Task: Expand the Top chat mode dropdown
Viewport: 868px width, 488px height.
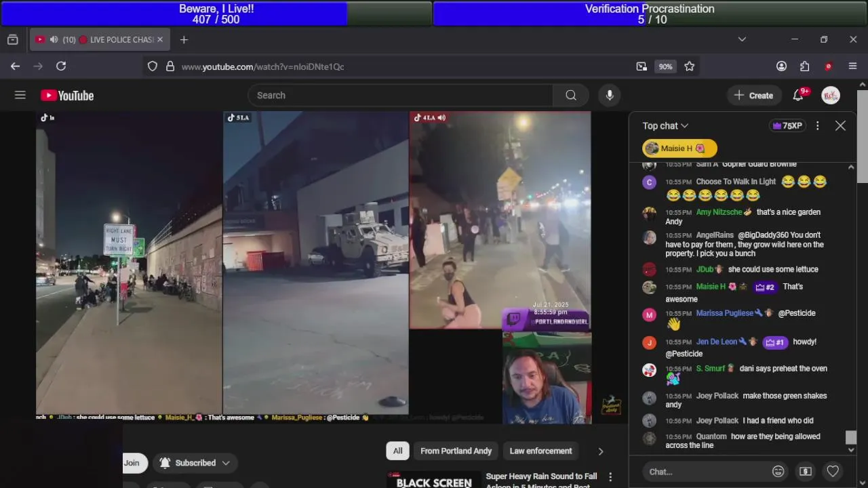Action: point(665,126)
